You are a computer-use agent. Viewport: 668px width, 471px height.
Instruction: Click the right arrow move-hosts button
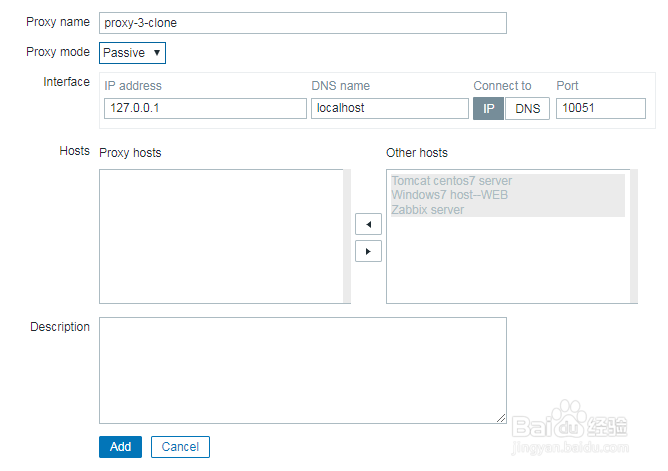368,251
